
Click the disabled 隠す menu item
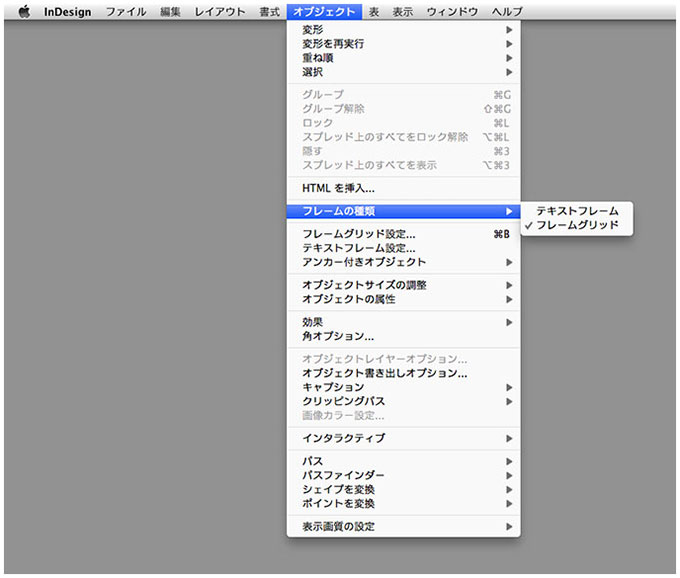[403, 151]
